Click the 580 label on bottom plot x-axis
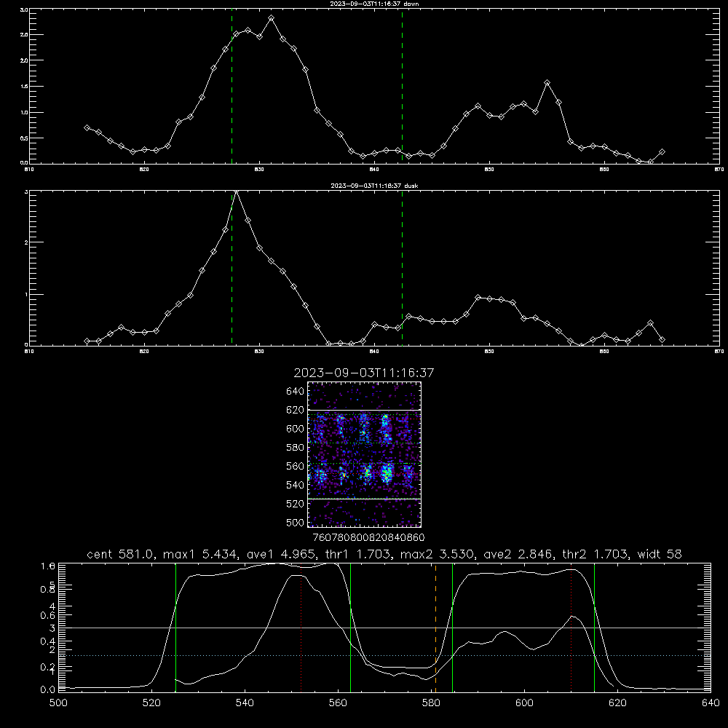This screenshot has height=728, width=728. 431,703
